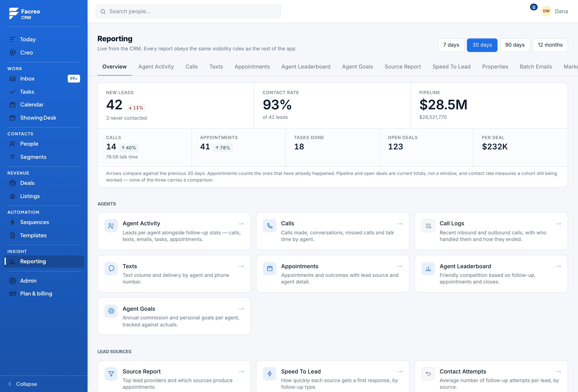This screenshot has width=578, height=392.
Task: Click the Deals briefcase icon
Action: click(12, 183)
